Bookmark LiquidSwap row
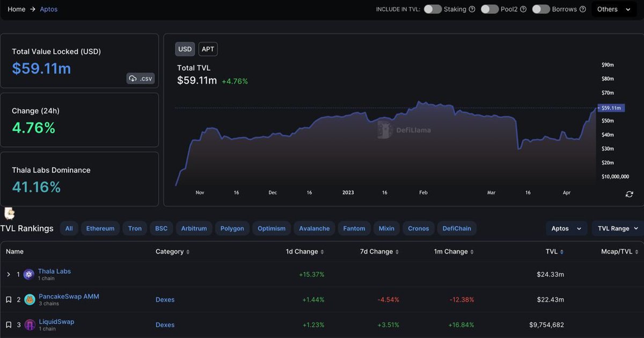 click(x=9, y=325)
